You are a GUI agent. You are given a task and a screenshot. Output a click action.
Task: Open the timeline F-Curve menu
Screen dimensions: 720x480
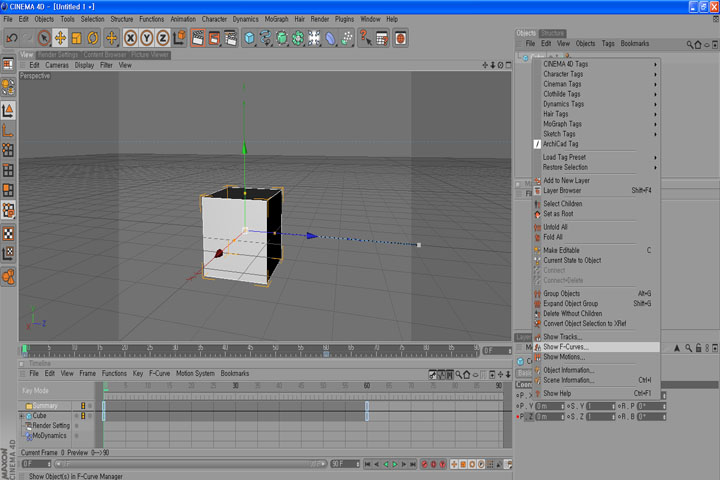point(159,373)
